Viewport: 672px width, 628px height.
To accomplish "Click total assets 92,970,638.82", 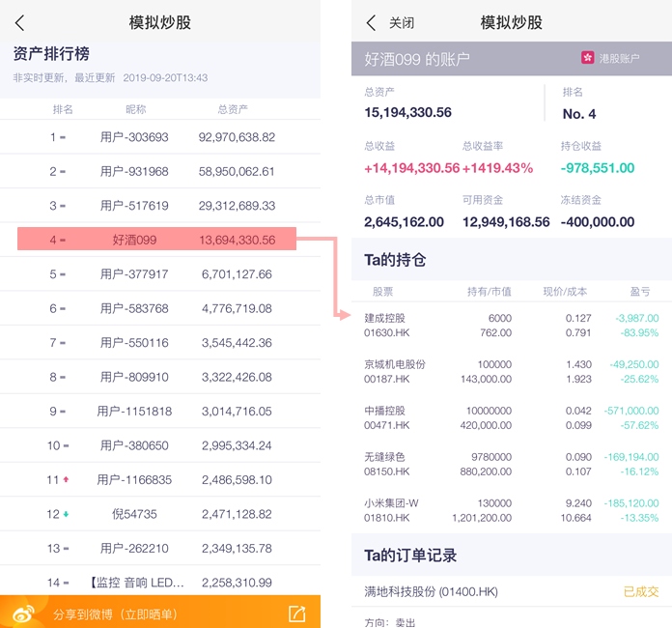I will (237, 137).
